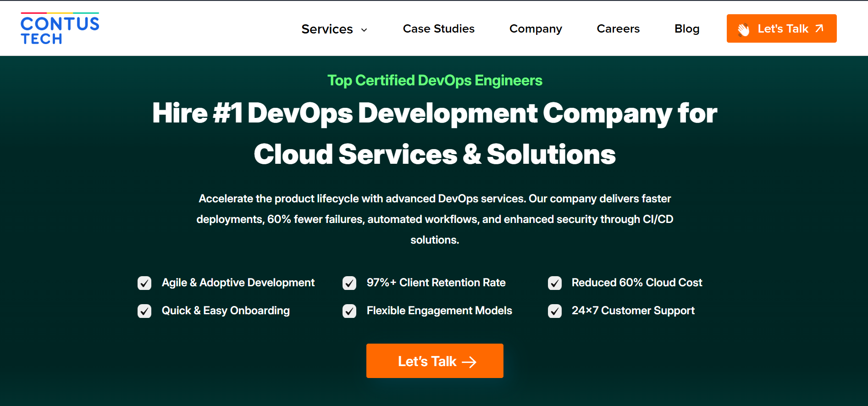868x406 pixels.
Task: Click 'Agile & Adoptive Development' text
Action: [x=238, y=283]
